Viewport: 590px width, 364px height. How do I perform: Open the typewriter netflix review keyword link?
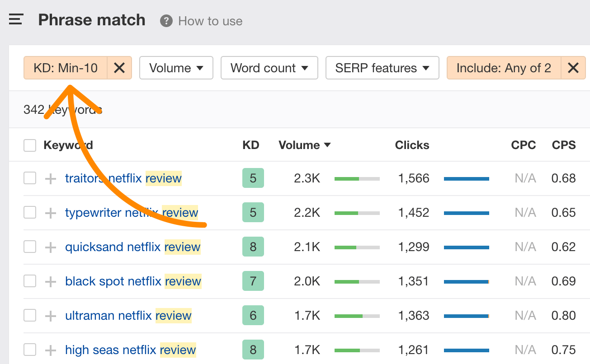pyautogui.click(x=131, y=213)
